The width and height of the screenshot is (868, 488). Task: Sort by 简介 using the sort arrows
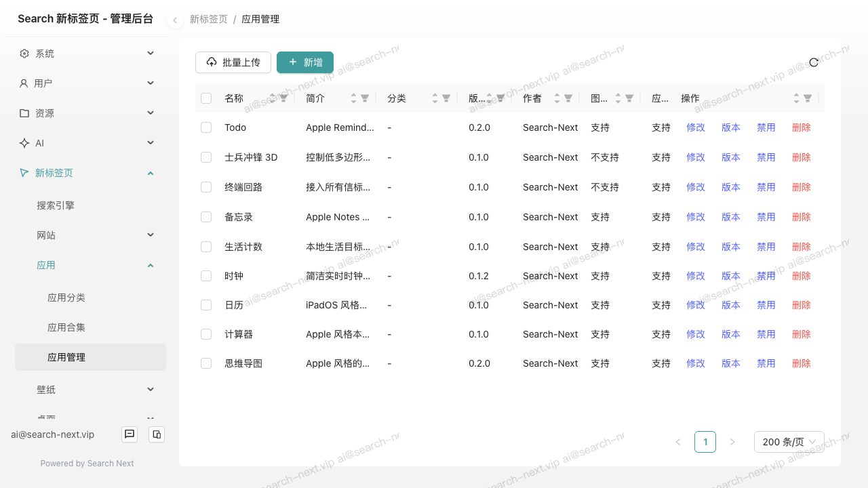[x=353, y=98]
